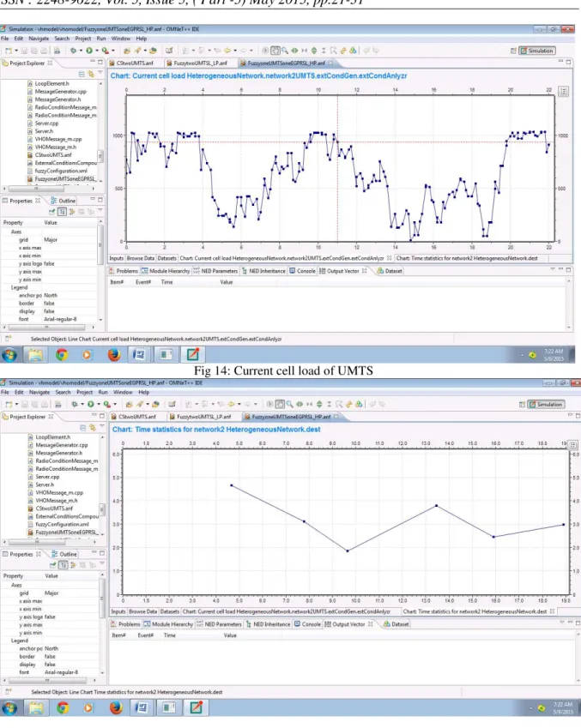581x728 pixels.
Task: Click the green Run icon in upper window toolbar
Action: click(x=88, y=51)
